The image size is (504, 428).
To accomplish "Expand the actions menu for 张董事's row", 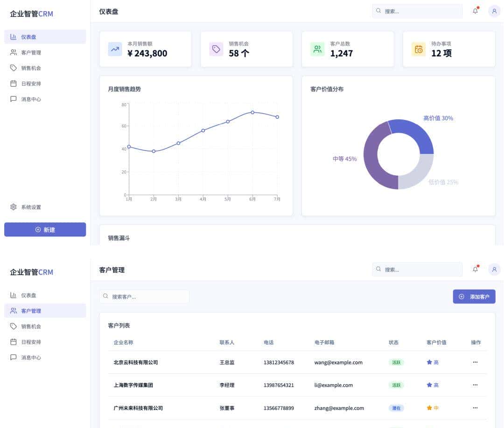I will [475, 407].
